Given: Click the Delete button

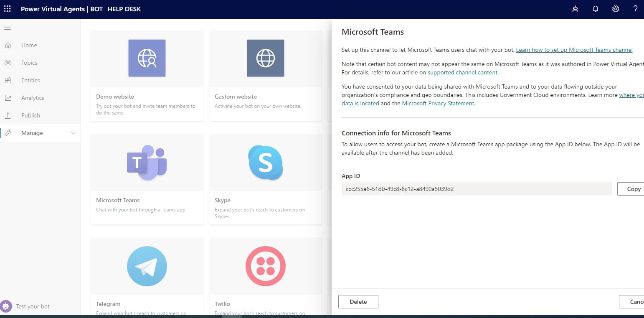Looking at the screenshot, I should coord(358,302).
